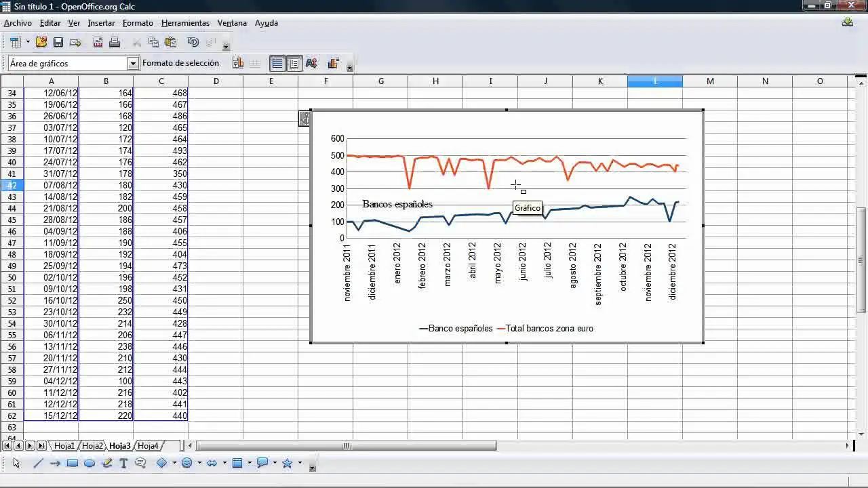Open the dropdown arrow beside New document

[x=28, y=42]
